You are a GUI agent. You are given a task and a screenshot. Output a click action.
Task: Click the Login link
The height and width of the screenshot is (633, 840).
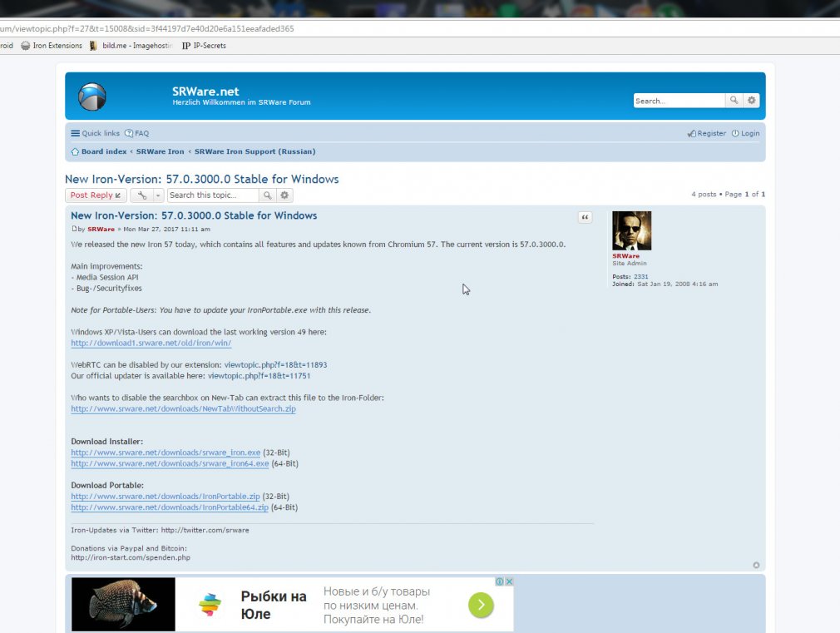pos(746,133)
